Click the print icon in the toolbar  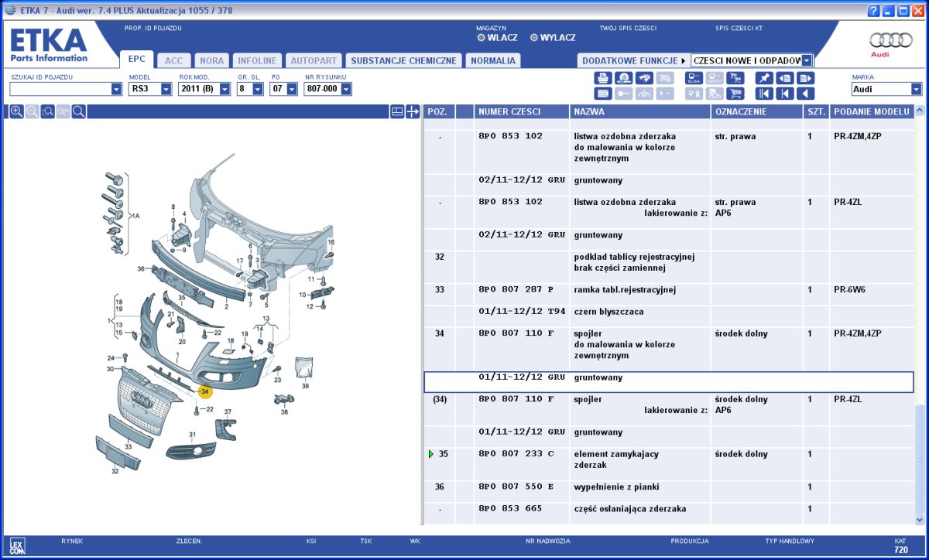(603, 78)
